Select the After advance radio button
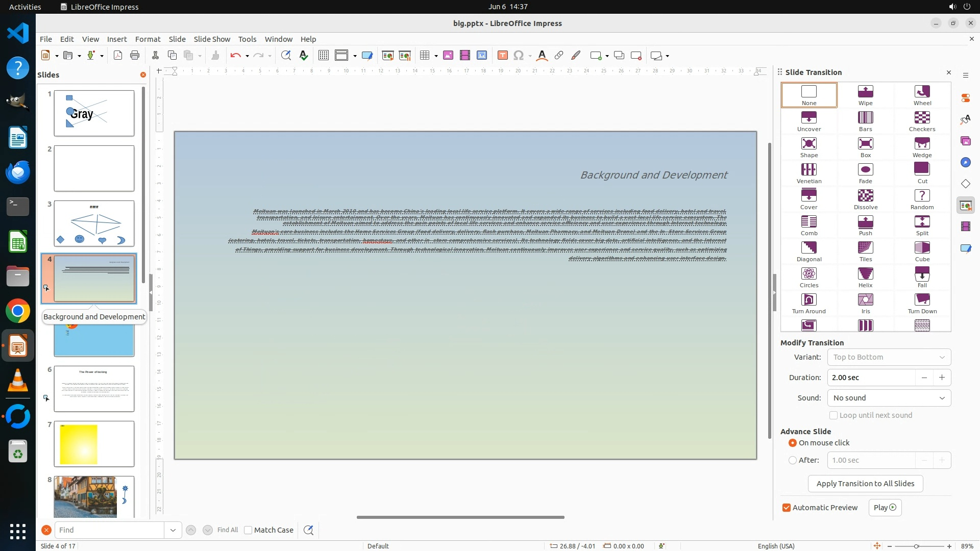Viewport: 980px width, 551px height. 793,460
